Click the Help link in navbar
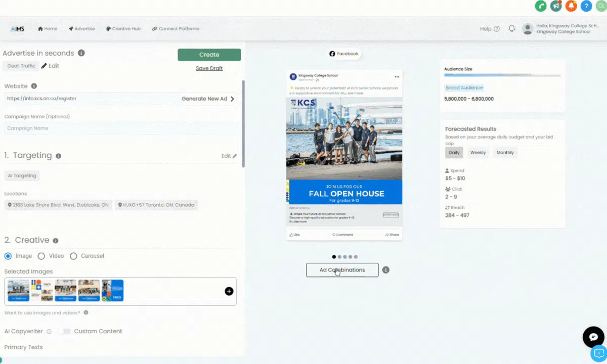The image size is (607, 364). (x=490, y=29)
